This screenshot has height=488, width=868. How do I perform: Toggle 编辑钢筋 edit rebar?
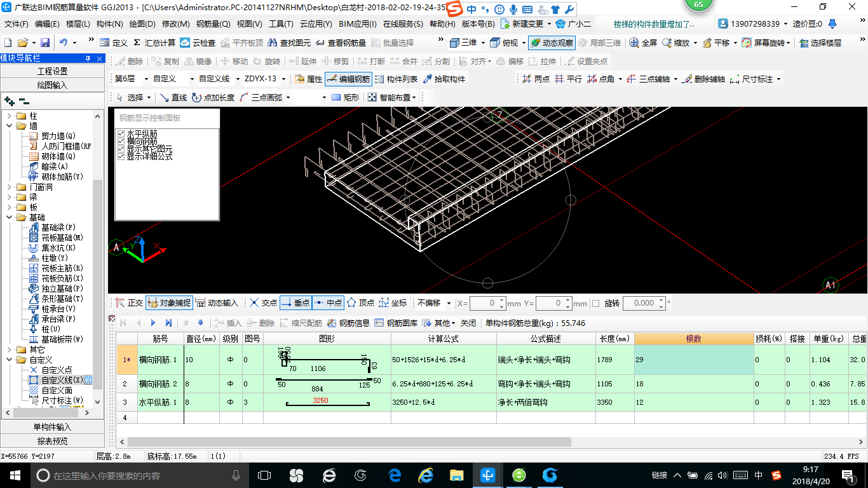348,79
